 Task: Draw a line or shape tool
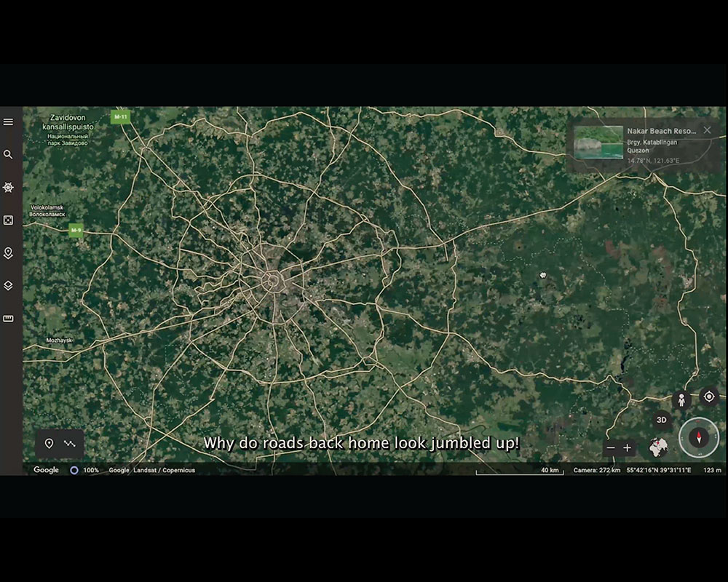click(x=70, y=444)
